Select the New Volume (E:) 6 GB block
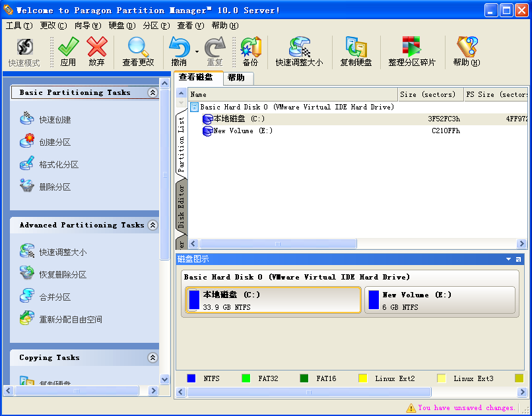Screen dimensions: 532x416 pyautogui.click(x=440, y=300)
